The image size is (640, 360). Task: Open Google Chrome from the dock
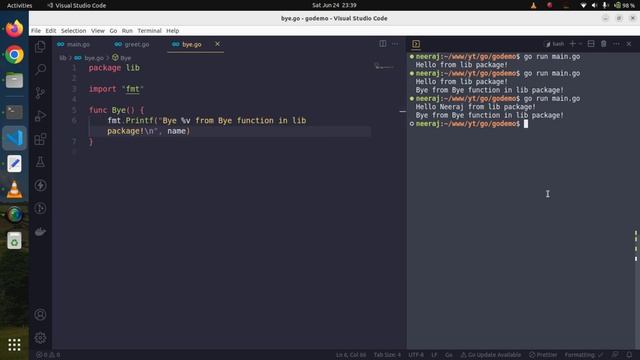(14, 55)
